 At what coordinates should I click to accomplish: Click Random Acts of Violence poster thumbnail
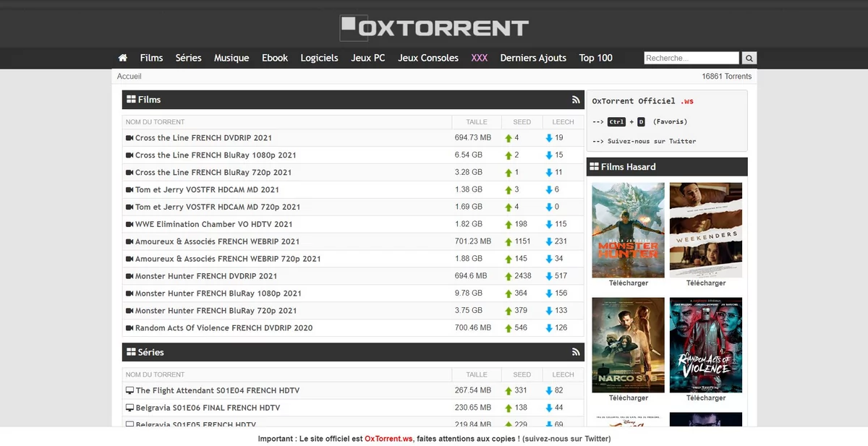click(x=706, y=345)
